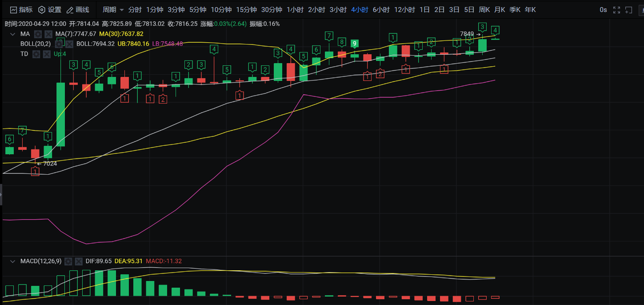Click the DIF:89.65 value
This screenshot has height=305, width=644.
pos(99,261)
